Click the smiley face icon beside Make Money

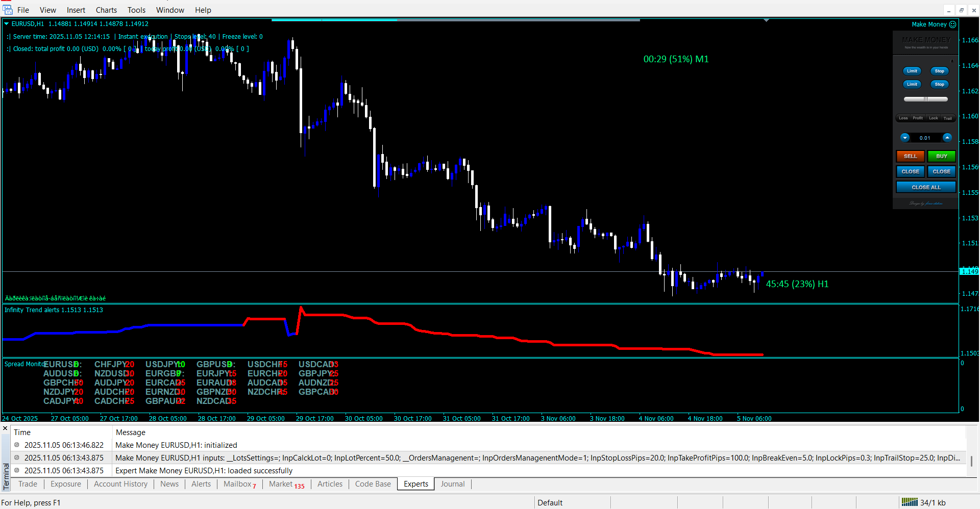point(952,24)
